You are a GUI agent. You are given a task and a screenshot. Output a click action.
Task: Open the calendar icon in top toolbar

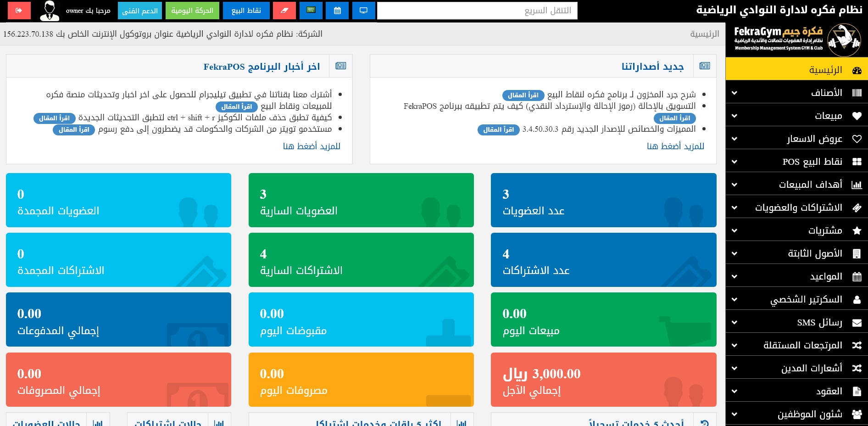tap(337, 11)
